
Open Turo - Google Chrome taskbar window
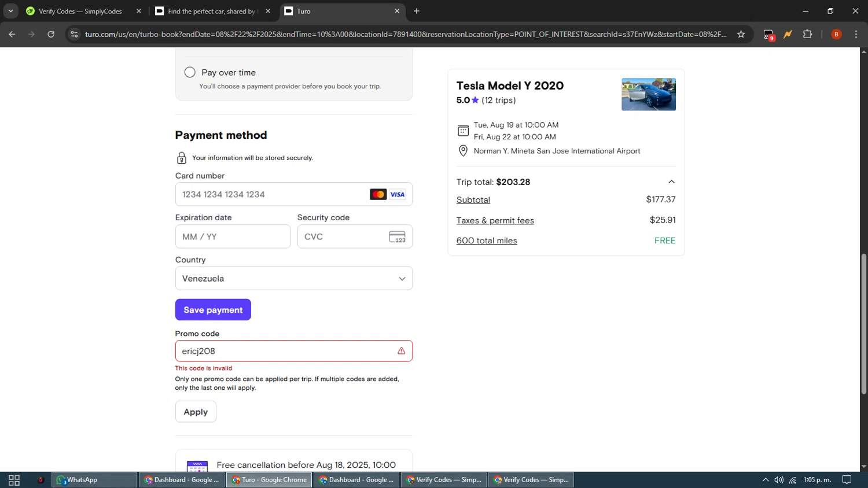click(269, 480)
